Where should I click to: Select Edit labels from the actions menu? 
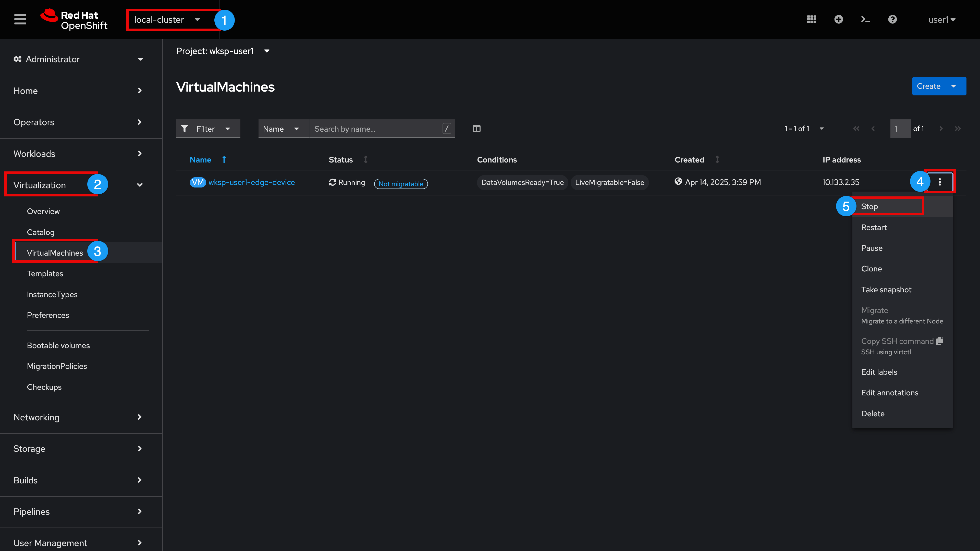click(x=902, y=372)
